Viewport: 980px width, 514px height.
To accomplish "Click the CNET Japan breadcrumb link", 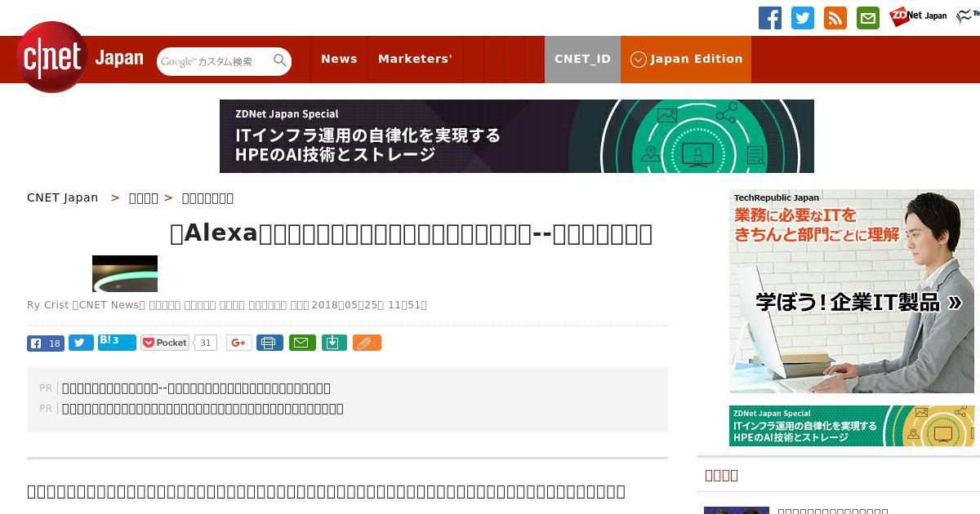I will click(x=62, y=197).
